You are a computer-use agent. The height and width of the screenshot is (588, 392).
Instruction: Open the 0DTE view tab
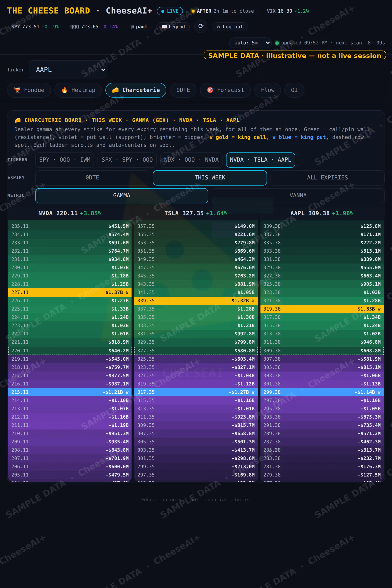183,90
